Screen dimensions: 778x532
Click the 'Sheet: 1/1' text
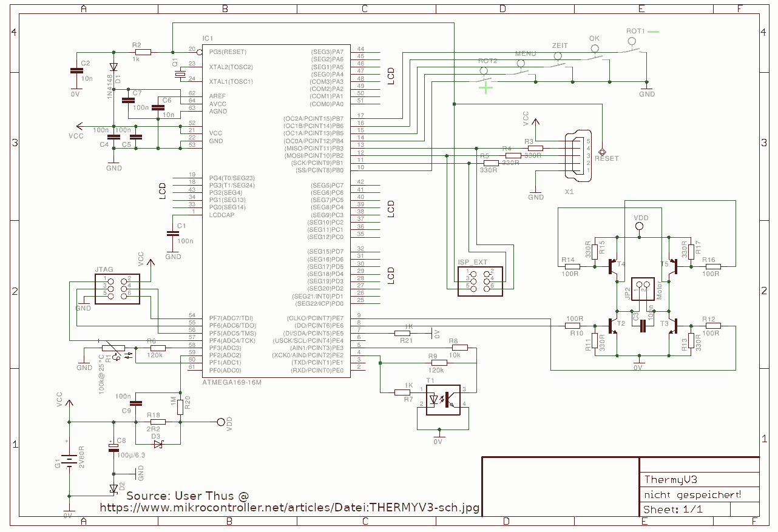click(673, 510)
